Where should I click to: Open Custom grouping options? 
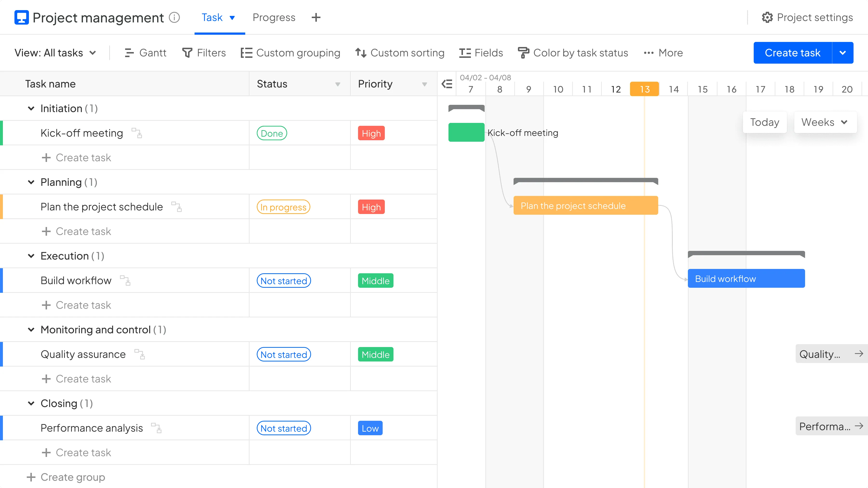[x=291, y=53]
